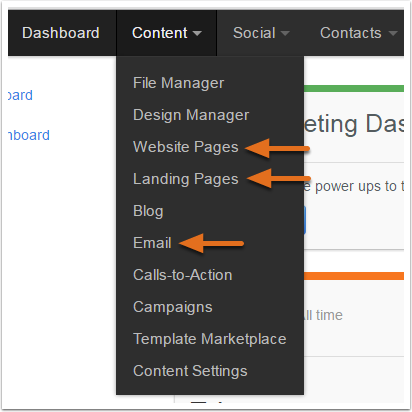Open File Manager from Content menu
412x412 pixels.
pos(178,83)
